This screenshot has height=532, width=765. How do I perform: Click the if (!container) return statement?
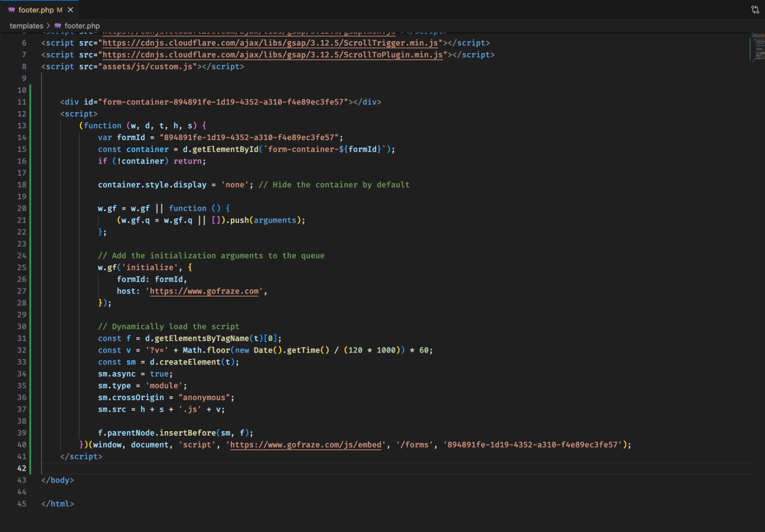pyautogui.click(x=152, y=161)
